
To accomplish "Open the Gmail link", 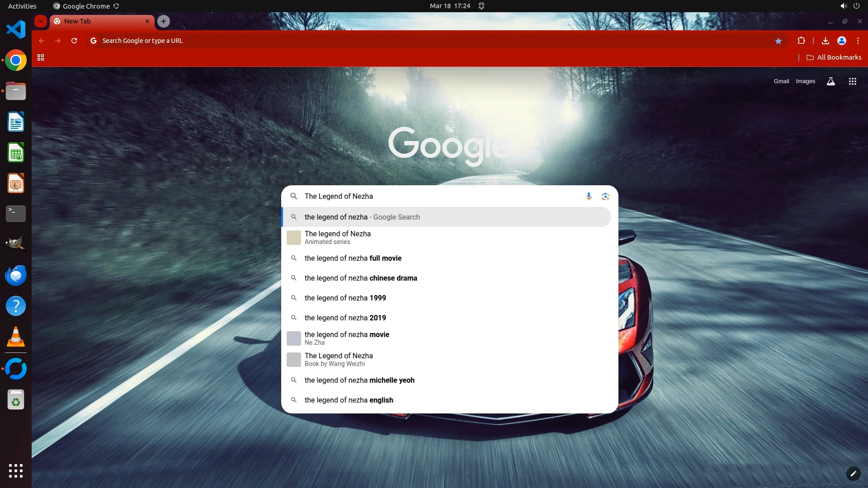I will pos(781,81).
